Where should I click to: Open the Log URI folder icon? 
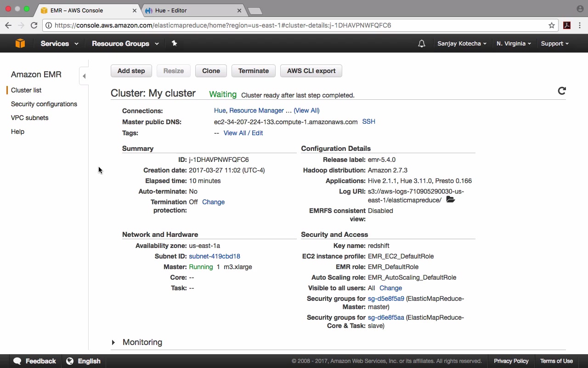(x=450, y=200)
